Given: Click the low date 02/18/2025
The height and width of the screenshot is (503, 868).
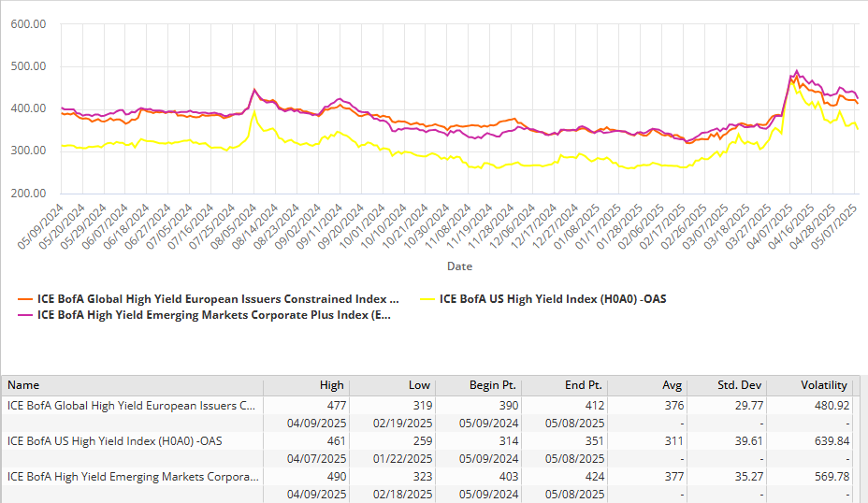Looking at the screenshot, I should 402,495.
